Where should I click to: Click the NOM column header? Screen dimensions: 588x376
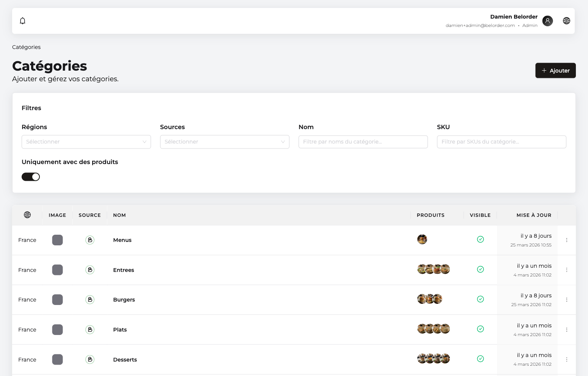point(119,215)
